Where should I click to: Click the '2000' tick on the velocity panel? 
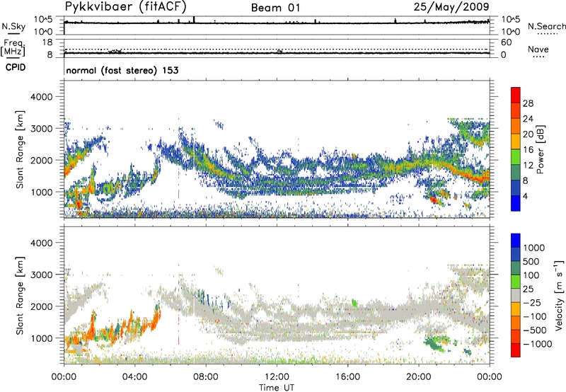click(42, 306)
